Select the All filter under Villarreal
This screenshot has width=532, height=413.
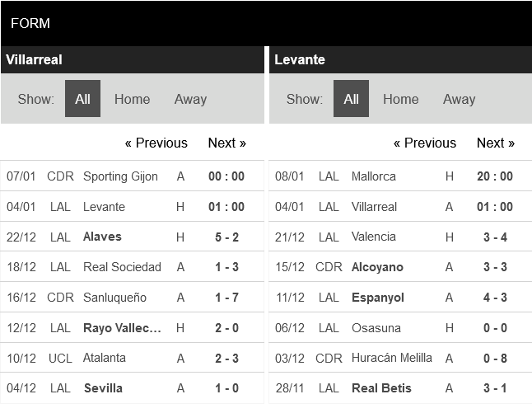82,99
